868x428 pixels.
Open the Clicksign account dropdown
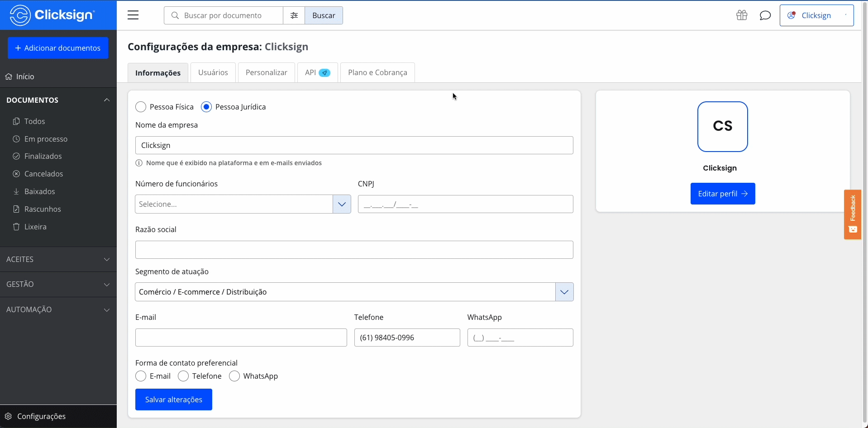click(x=817, y=15)
